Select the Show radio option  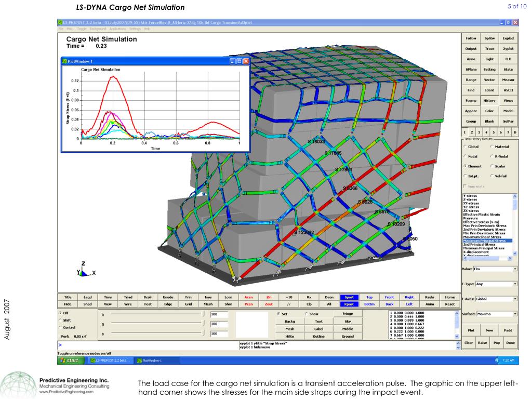[x=307, y=314]
